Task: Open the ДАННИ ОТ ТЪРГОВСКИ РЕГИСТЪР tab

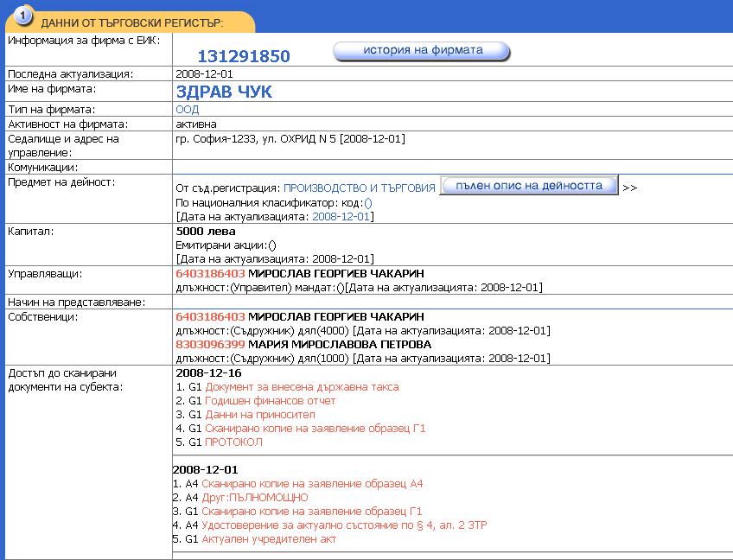Action: coord(130,22)
